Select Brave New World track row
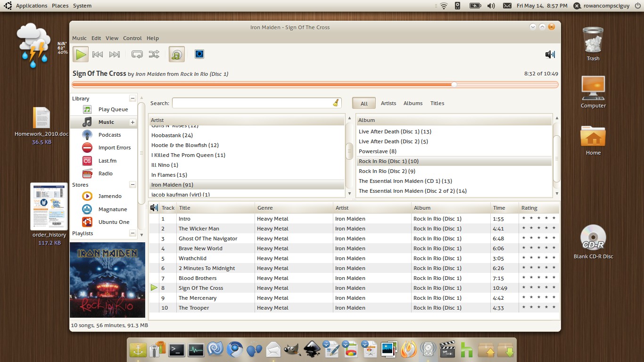Screen dimensions: 644x362 click(x=354, y=248)
